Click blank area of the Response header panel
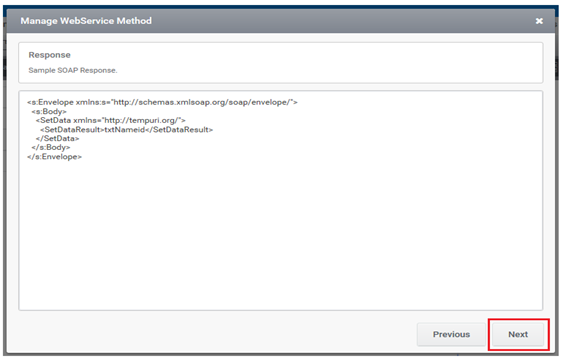The width and height of the screenshot is (566, 361). click(325, 62)
